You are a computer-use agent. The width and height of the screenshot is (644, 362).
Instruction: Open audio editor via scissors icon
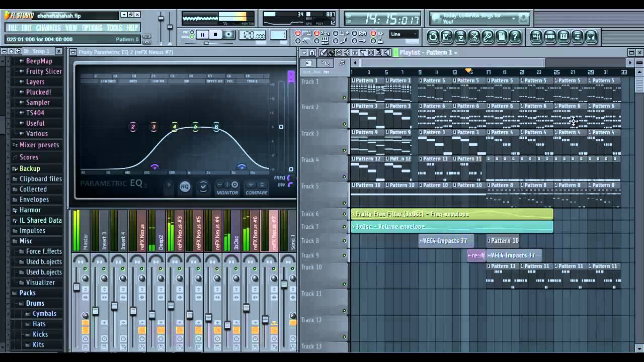pyautogui.click(x=474, y=36)
